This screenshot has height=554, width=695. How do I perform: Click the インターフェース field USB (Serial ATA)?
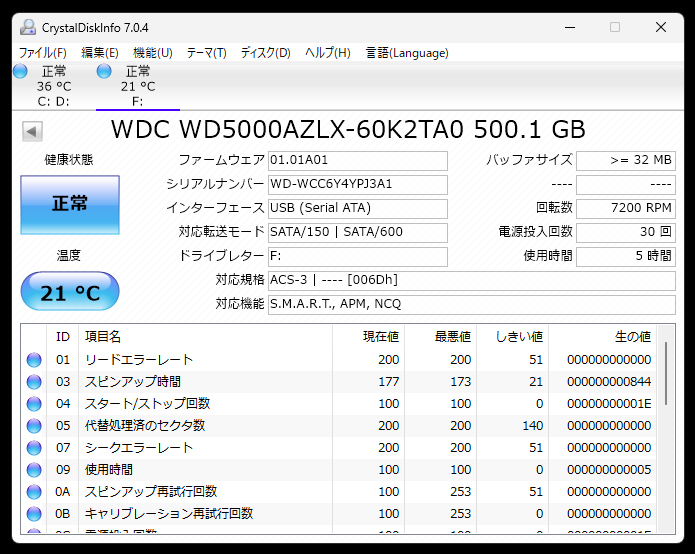(x=358, y=208)
